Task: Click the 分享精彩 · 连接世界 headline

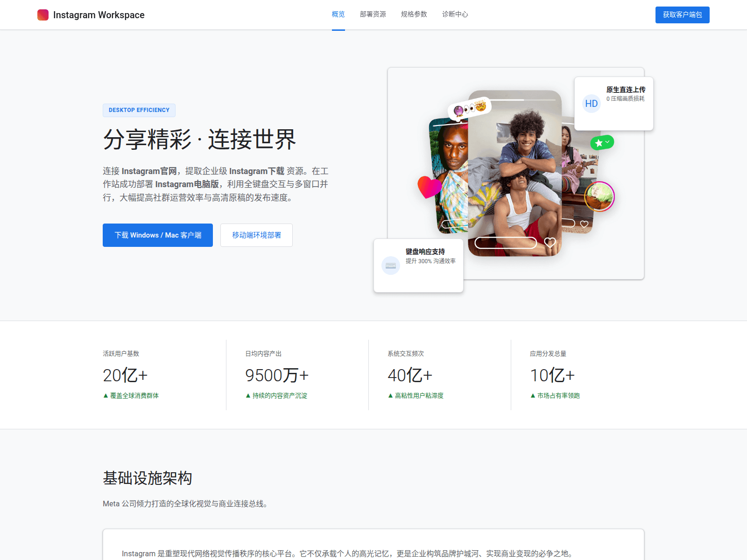Action: pyautogui.click(x=199, y=140)
